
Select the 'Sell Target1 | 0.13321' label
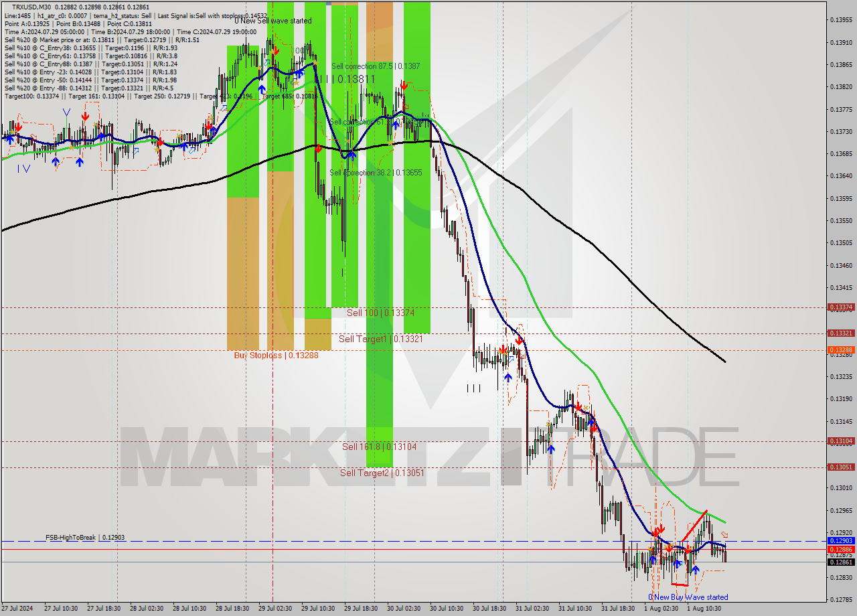381,339
